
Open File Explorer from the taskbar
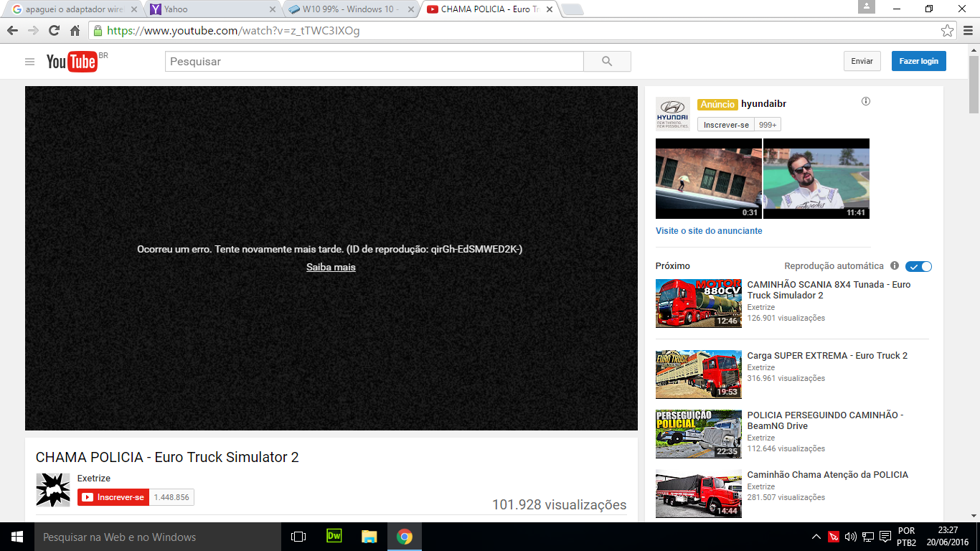369,537
